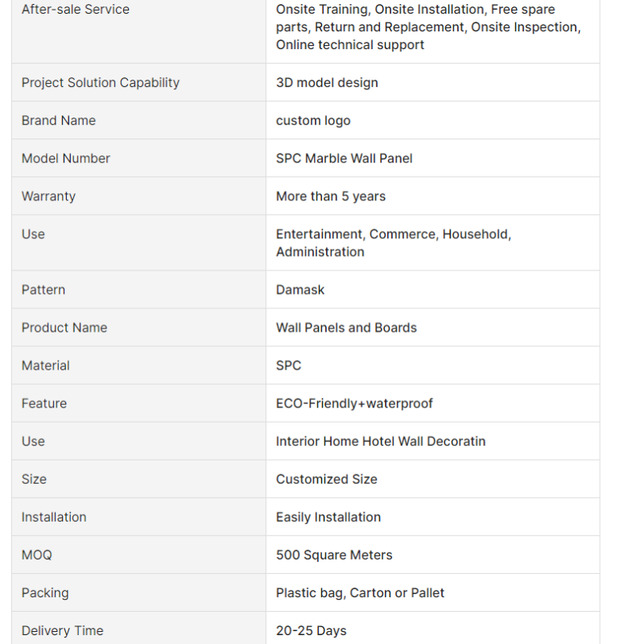Screen dimensions: 644x644
Task: Select the Interior Home Hotel Wall Decoratin value
Action: (381, 441)
